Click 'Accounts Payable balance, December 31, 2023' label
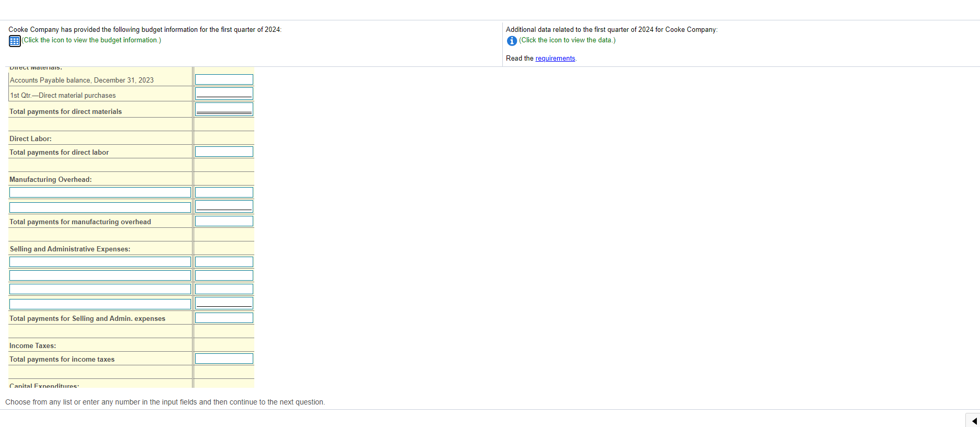The height and width of the screenshot is (427, 980). tap(82, 80)
